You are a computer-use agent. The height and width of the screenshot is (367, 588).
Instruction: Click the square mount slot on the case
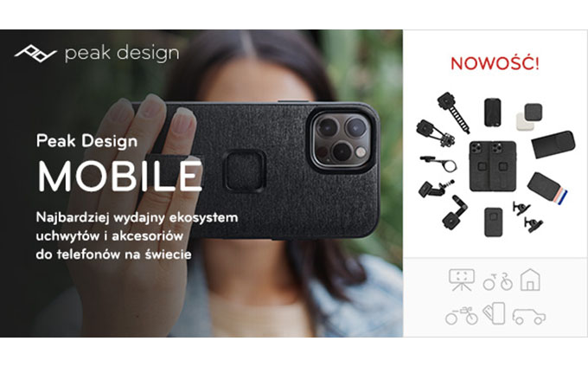pyautogui.click(x=245, y=171)
